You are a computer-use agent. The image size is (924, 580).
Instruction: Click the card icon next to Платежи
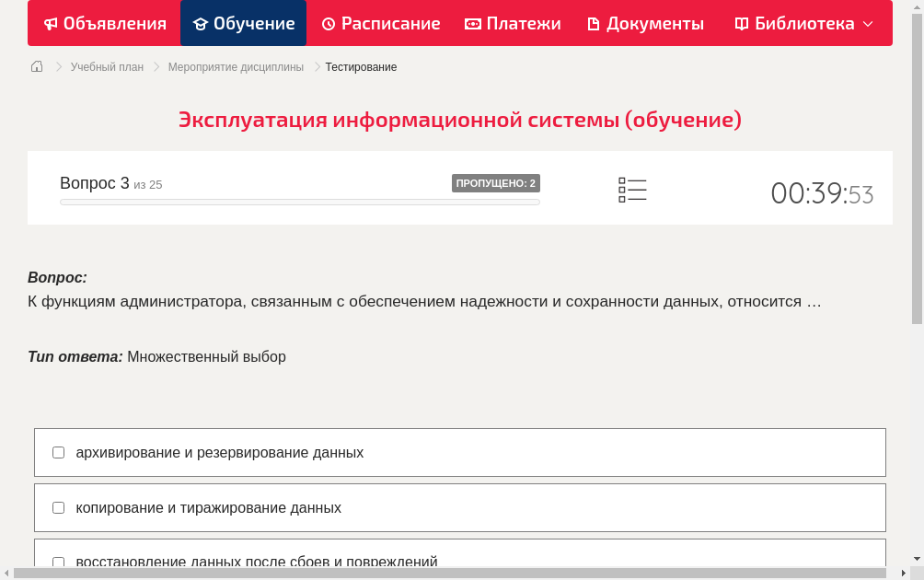pos(471,23)
